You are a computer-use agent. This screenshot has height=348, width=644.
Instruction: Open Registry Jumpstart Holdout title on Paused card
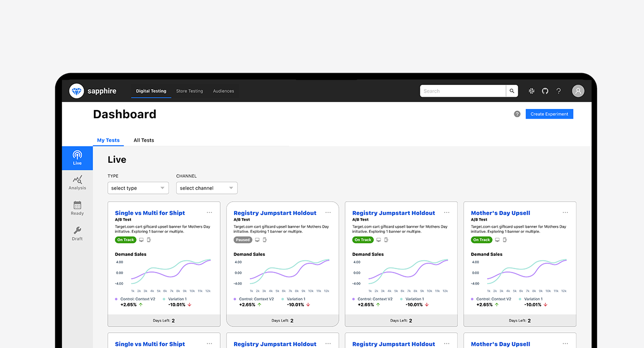click(x=275, y=213)
